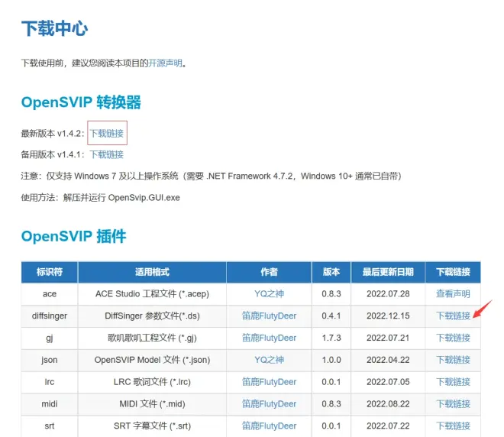This screenshot has height=437, width=504.
Task: Click 'SRT 字幕文件 (*.srt)' cell
Action: [x=152, y=426]
